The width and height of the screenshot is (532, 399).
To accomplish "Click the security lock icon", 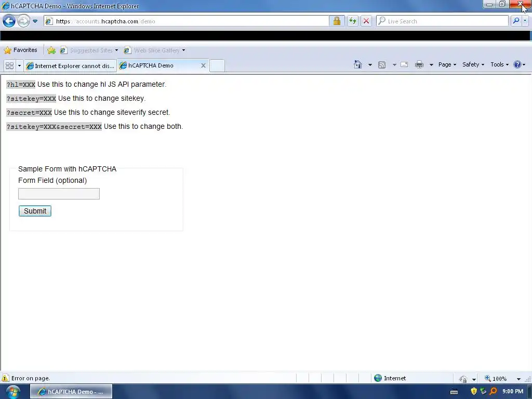I will 337,21.
